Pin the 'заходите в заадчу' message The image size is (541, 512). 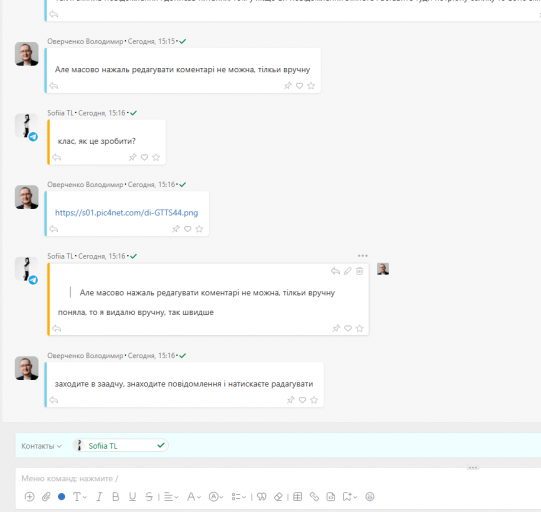pos(291,400)
